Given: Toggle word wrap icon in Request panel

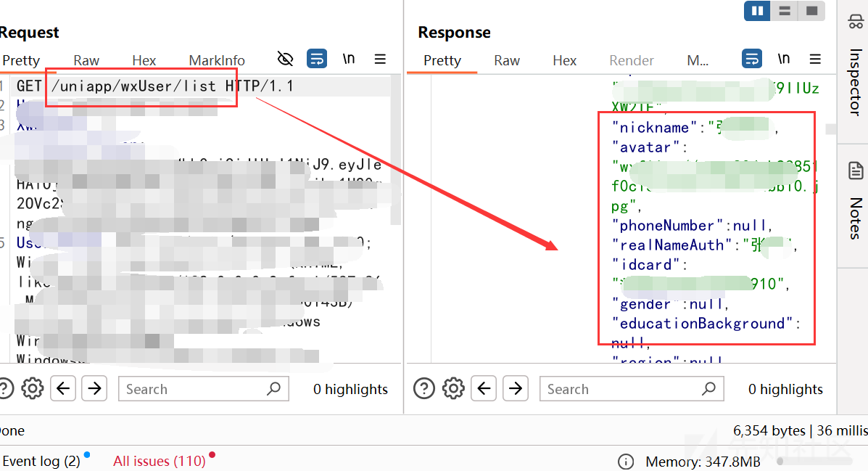Looking at the screenshot, I should [x=317, y=59].
